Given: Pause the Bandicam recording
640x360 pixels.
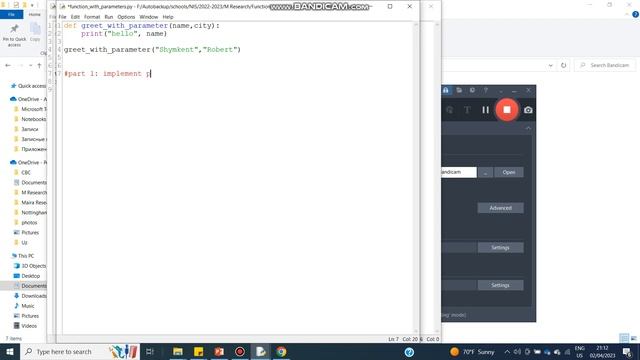Looking at the screenshot, I should point(485,110).
